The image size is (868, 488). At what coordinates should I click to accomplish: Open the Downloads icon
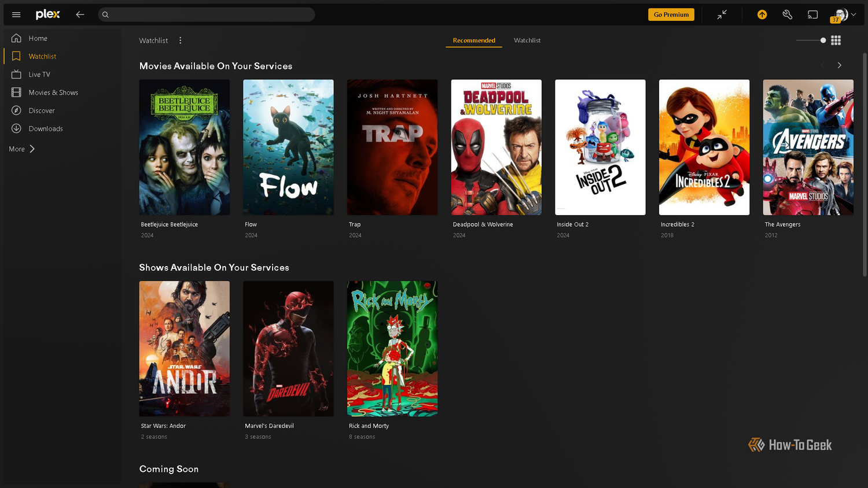pos(16,128)
